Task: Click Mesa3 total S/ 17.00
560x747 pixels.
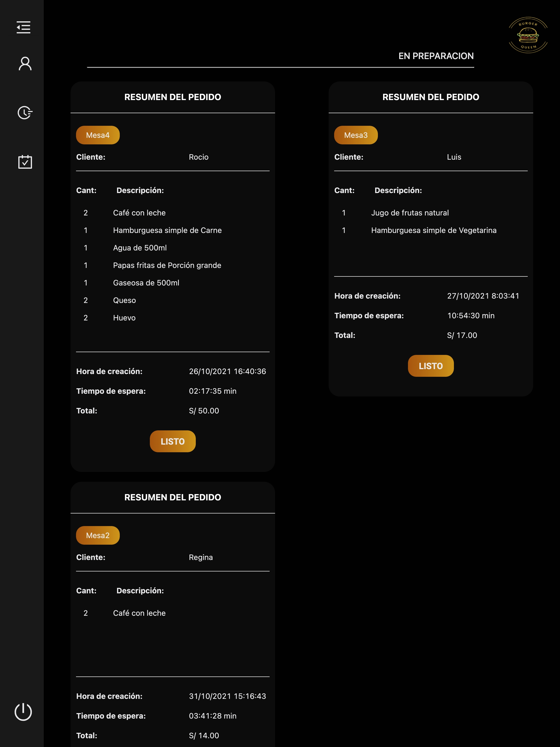Action: coord(462,335)
